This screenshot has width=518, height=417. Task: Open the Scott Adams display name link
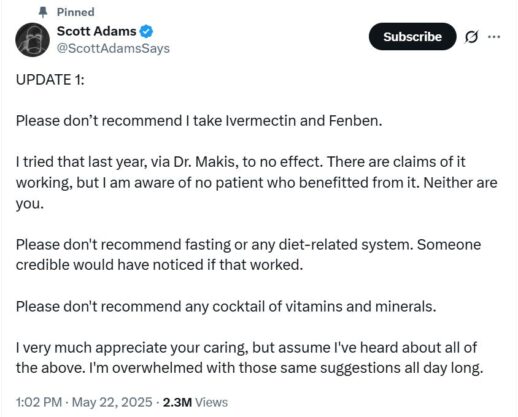coord(96,31)
